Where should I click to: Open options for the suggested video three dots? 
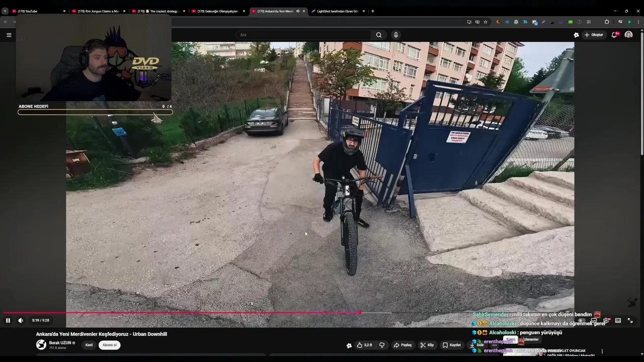602,351
